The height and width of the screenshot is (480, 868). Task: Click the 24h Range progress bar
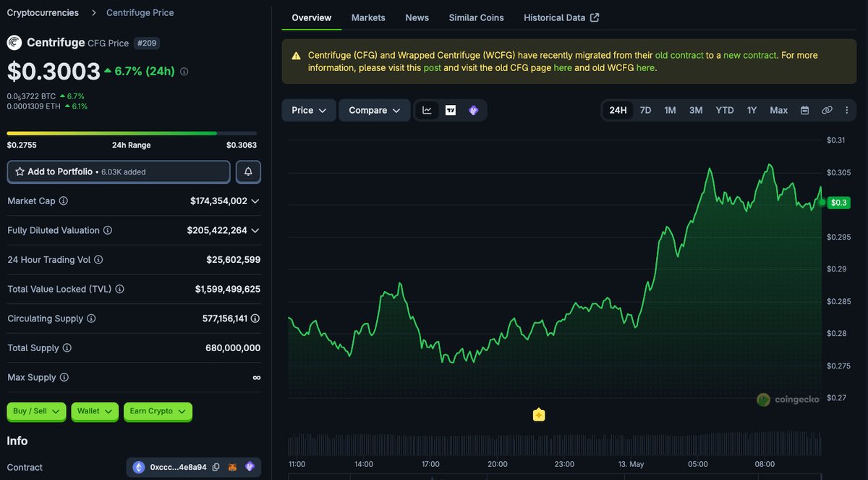[132, 133]
